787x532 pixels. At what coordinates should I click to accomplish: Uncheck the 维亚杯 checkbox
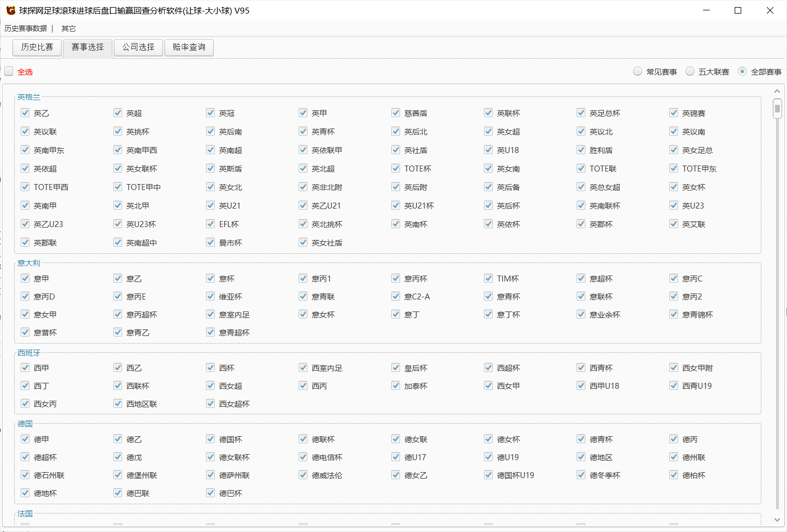210,296
